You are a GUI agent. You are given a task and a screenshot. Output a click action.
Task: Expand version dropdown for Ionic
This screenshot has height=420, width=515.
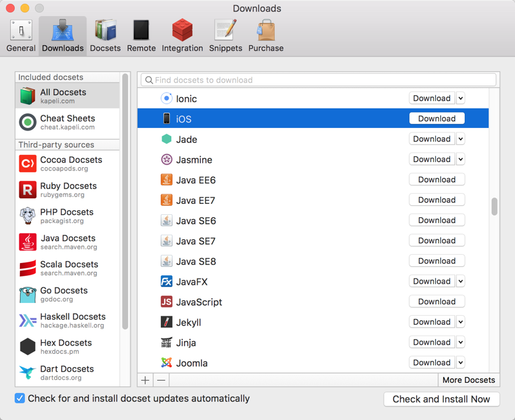tap(460, 98)
